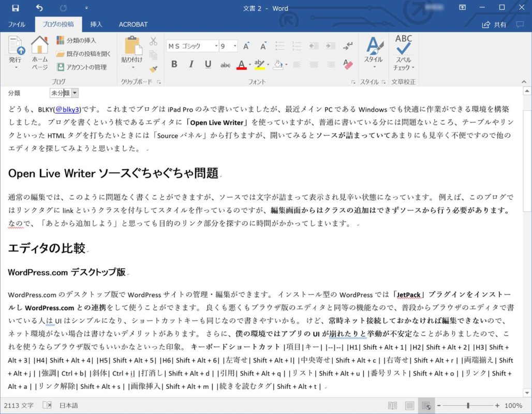Adjust the zoom slider handle
This screenshot has height=414, width=532.
click(468, 406)
